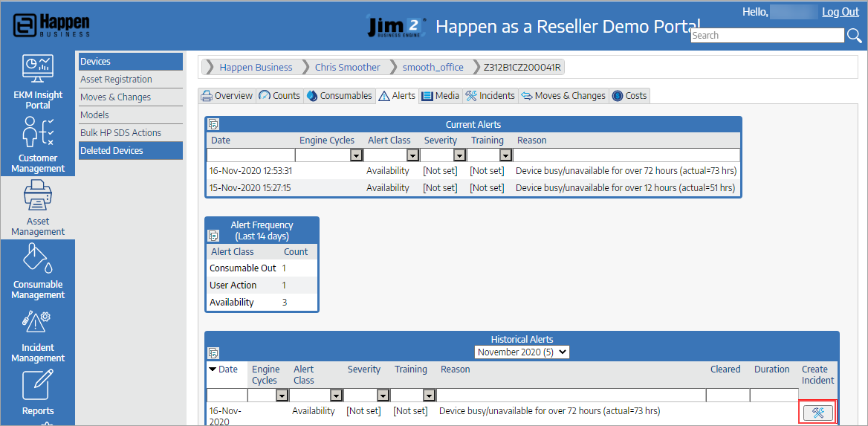This screenshot has width=868, height=426.
Task: Open Current Alerts Alert Class filter dropdown
Action: (x=412, y=155)
